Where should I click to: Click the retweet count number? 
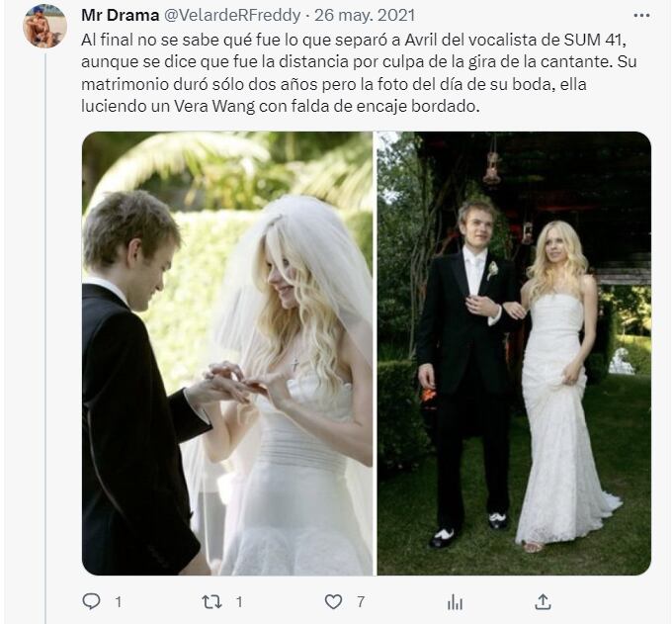[239, 601]
